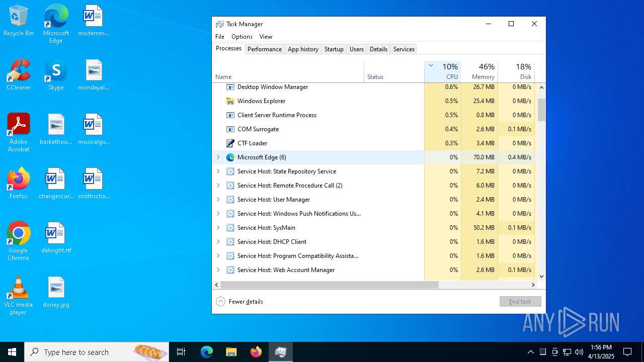This screenshot has height=362, width=644.
Task: Select smithscho Word document on desktop
Action: tap(94, 184)
